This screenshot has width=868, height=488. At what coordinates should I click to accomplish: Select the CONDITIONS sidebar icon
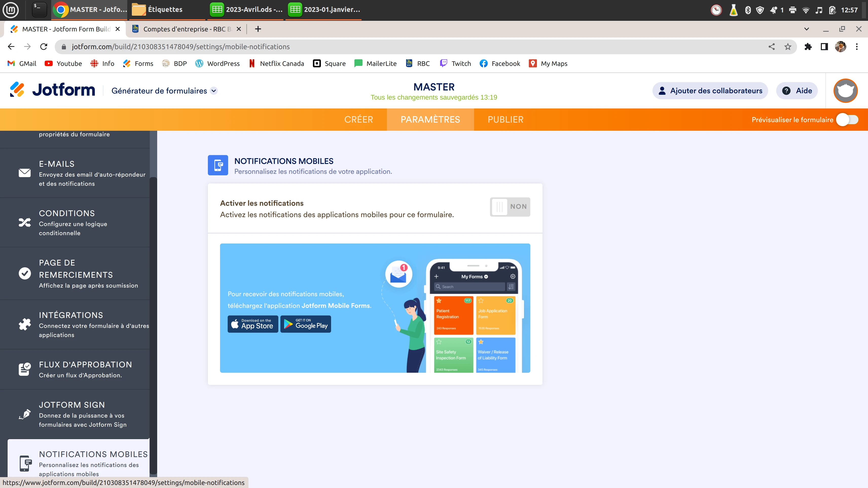click(x=24, y=222)
